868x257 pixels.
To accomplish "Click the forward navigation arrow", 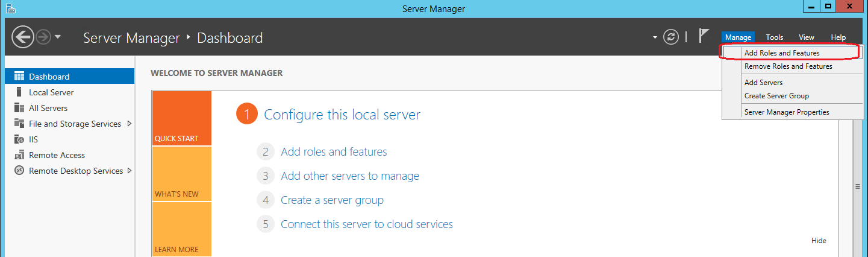I will (43, 37).
